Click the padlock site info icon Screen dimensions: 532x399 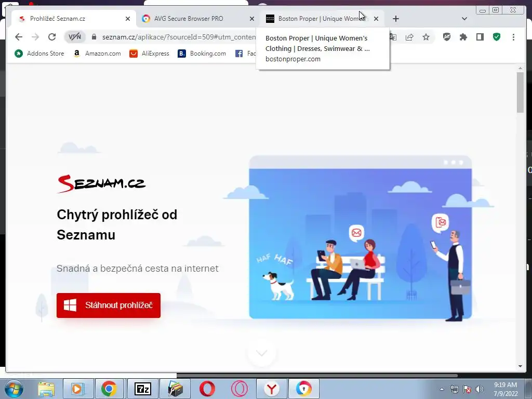(94, 37)
